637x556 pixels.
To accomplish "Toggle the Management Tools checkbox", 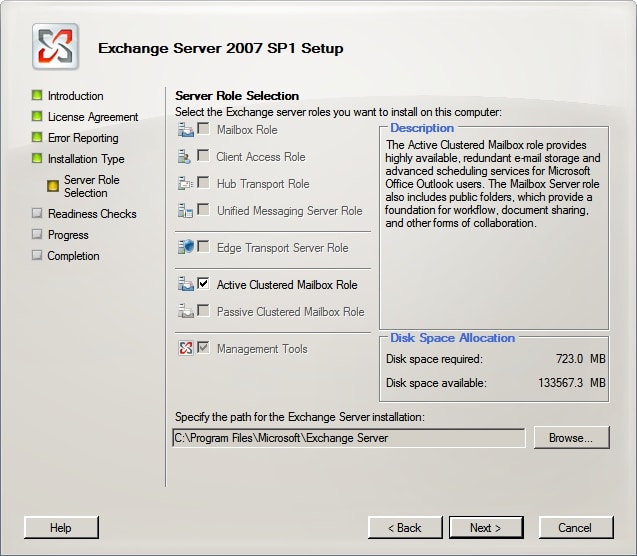I will [203, 347].
